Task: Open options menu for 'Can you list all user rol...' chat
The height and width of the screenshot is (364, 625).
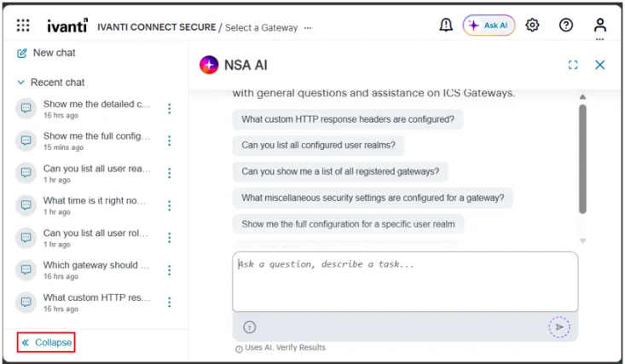Action: tap(170, 238)
